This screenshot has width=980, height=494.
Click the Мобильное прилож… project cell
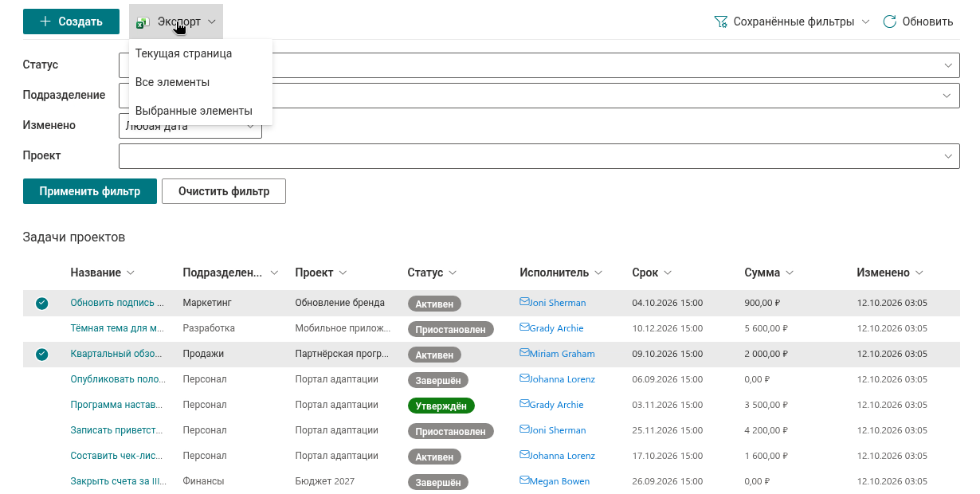point(343,328)
